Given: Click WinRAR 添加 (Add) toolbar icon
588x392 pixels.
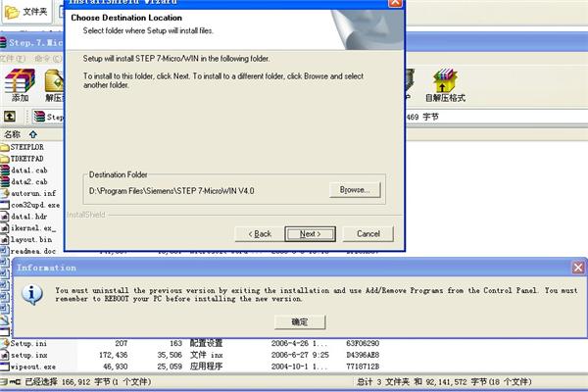Looking at the screenshot, I should pyautogui.click(x=20, y=85).
